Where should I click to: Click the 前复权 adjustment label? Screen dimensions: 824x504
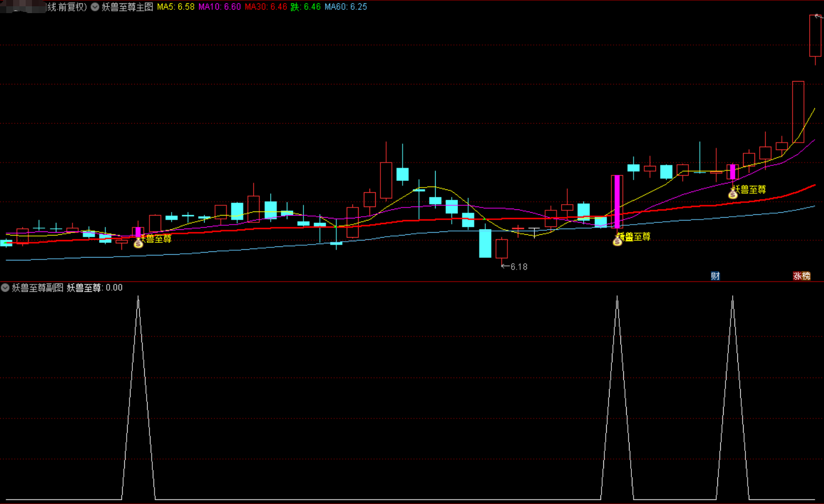click(72, 7)
